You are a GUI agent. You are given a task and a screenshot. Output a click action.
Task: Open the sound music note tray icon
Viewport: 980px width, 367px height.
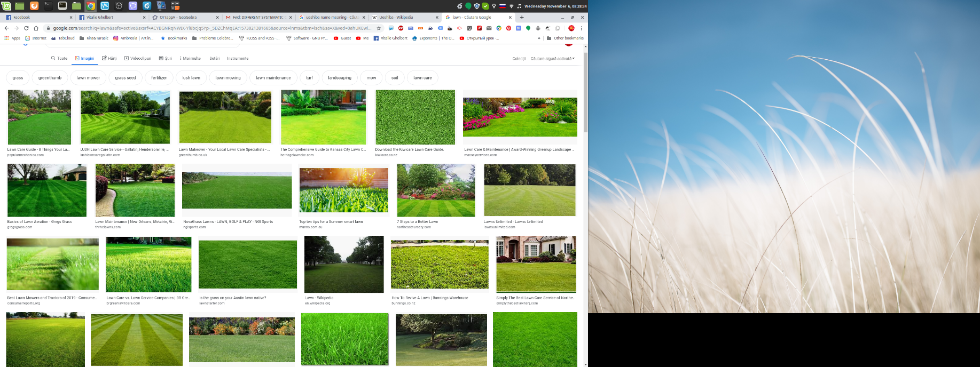tap(519, 6)
